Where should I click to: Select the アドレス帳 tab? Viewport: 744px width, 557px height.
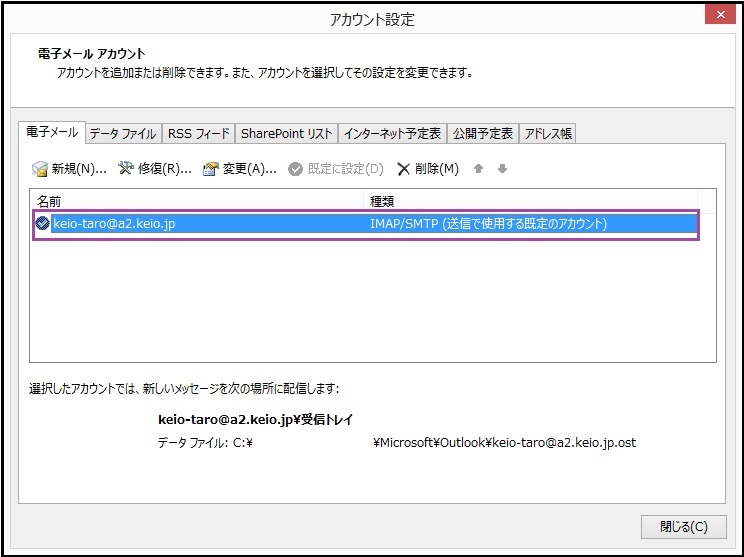pos(548,133)
